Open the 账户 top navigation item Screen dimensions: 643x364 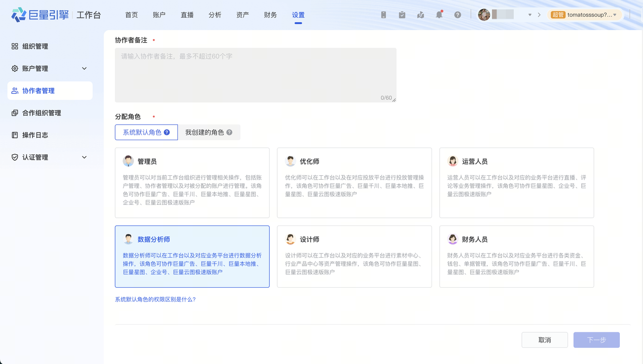point(159,15)
